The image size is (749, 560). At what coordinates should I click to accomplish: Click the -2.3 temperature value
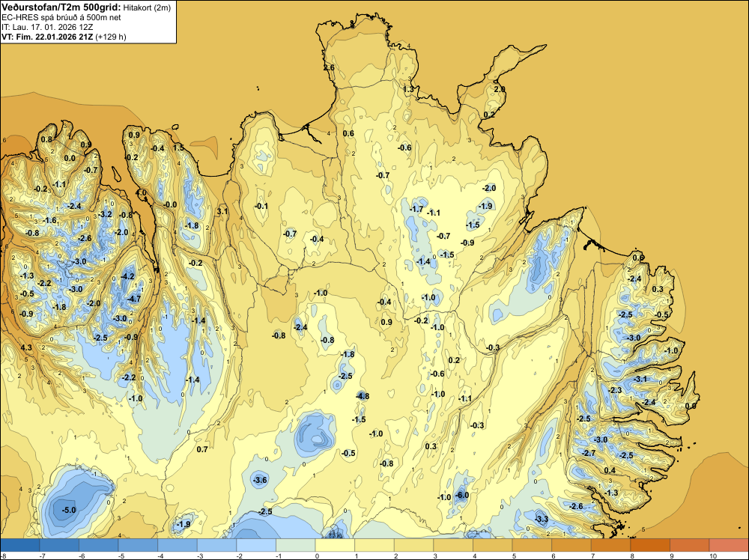(615, 390)
